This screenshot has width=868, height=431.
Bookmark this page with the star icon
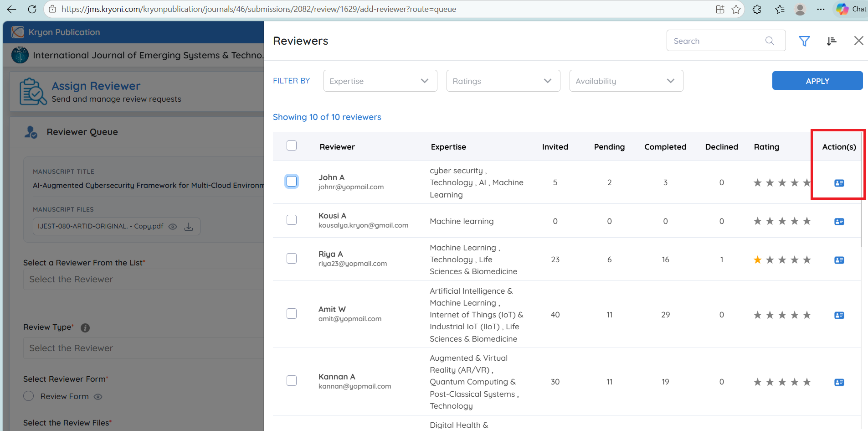pos(736,9)
